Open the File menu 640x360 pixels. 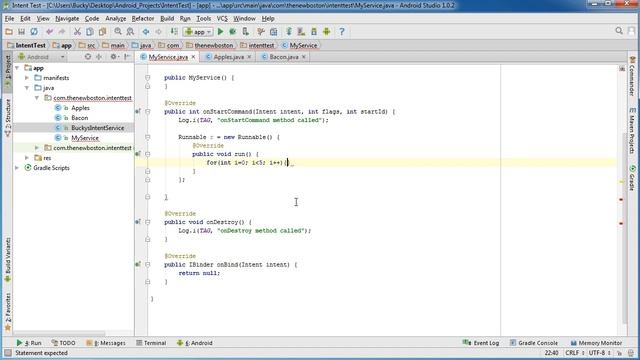pos(9,19)
